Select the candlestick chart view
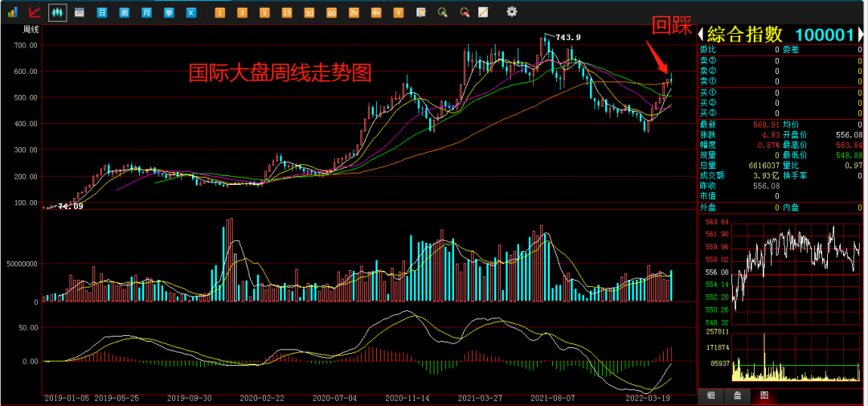 57,11
